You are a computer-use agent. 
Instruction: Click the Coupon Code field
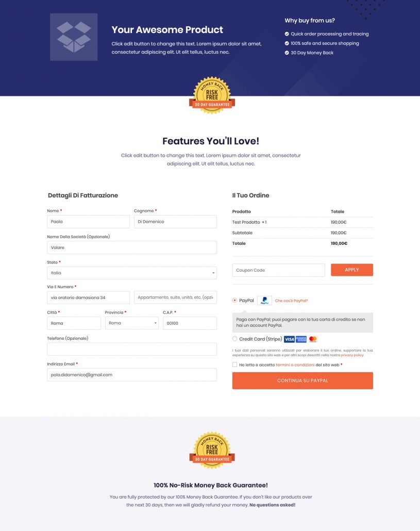[278, 270]
